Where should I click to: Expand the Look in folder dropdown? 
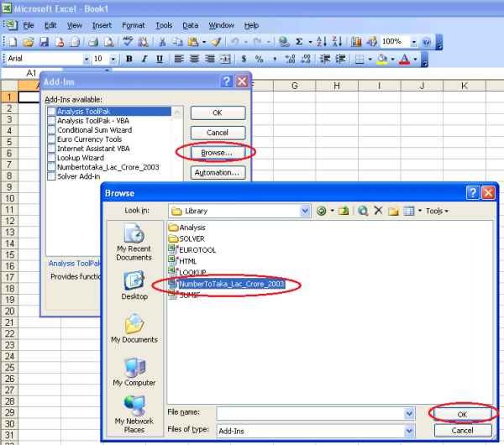click(x=305, y=211)
